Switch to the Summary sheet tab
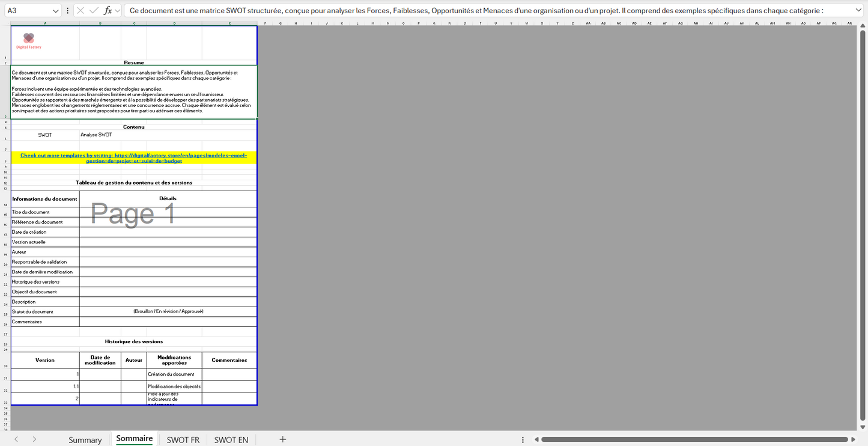The width and height of the screenshot is (868, 446). point(85,440)
